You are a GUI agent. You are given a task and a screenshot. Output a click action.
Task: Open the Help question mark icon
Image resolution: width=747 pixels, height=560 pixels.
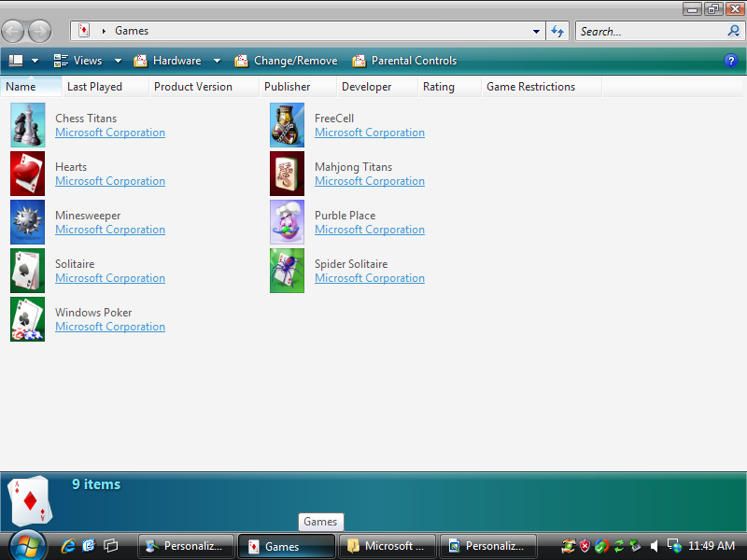point(731,61)
